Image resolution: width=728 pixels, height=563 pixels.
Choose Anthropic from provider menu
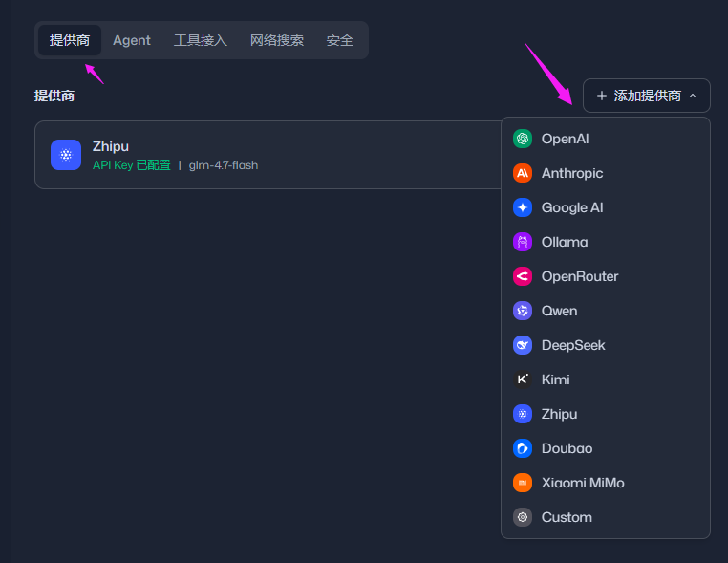click(x=606, y=173)
